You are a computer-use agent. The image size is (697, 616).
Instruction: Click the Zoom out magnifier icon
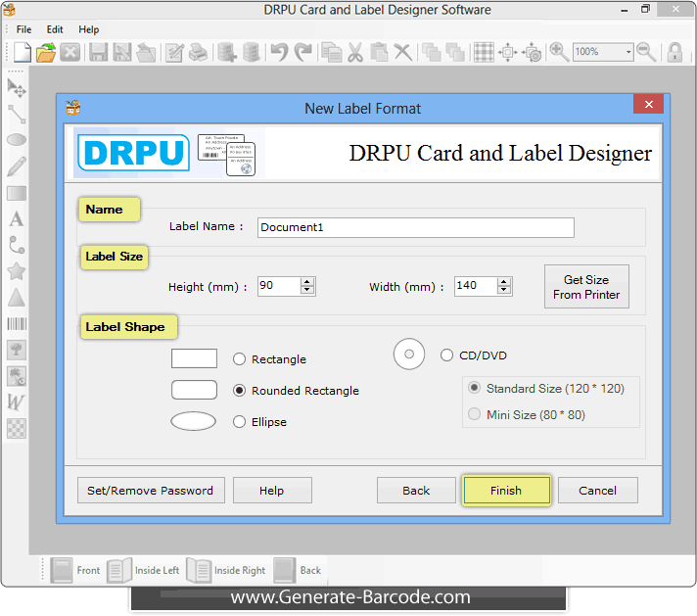point(646,52)
